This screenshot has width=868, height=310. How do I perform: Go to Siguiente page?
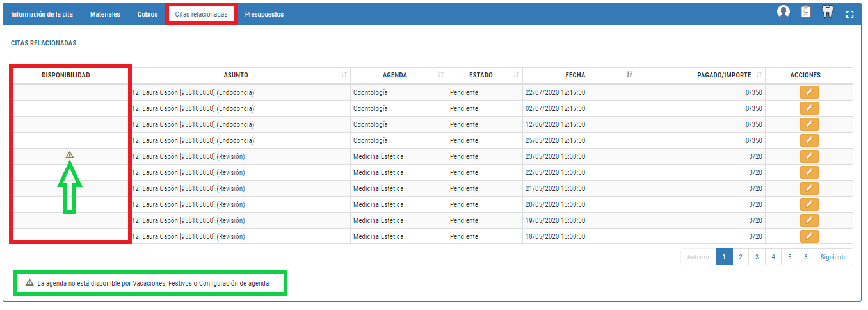tap(833, 257)
